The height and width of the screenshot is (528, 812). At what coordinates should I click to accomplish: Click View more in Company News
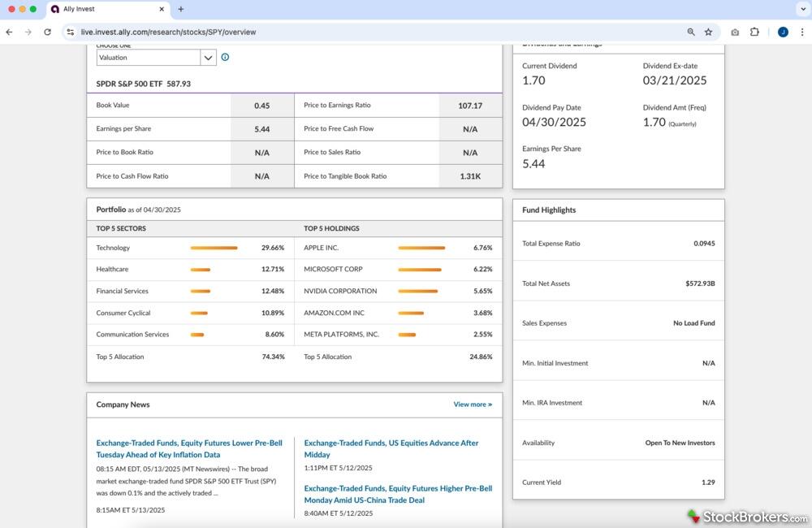click(x=473, y=405)
